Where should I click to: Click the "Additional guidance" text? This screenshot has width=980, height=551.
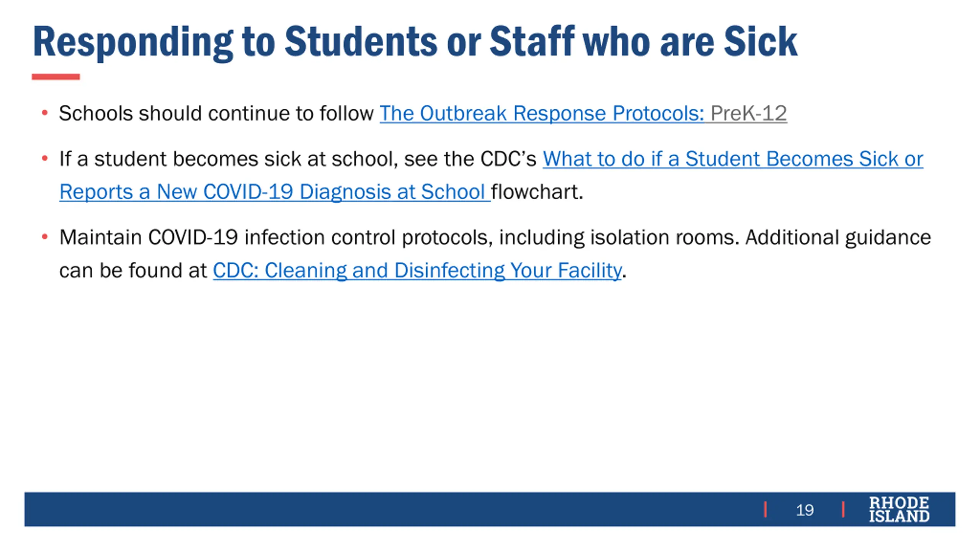click(838, 238)
